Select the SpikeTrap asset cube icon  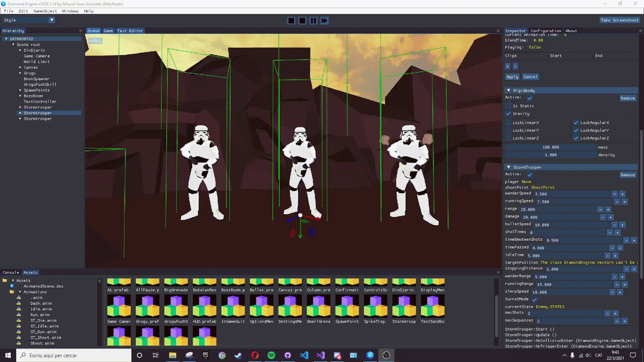click(376, 306)
